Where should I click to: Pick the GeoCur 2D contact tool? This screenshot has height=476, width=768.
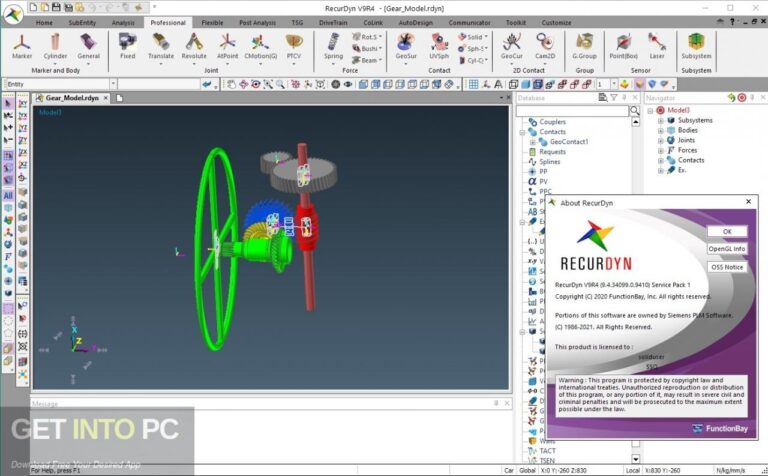pyautogui.click(x=511, y=47)
